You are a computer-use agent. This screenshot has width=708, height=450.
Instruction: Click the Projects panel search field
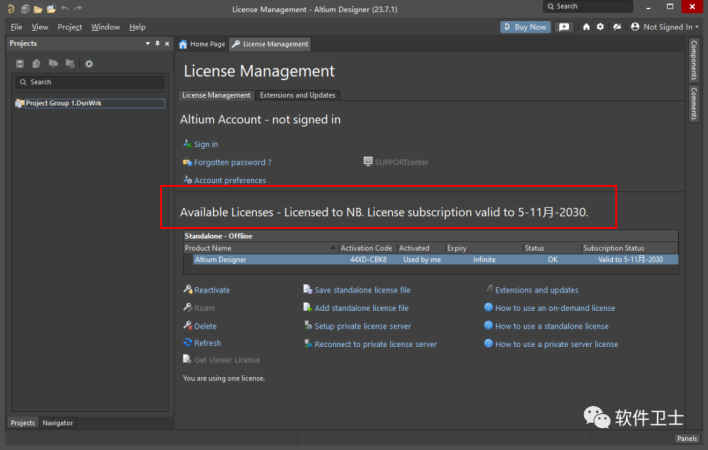coord(90,82)
